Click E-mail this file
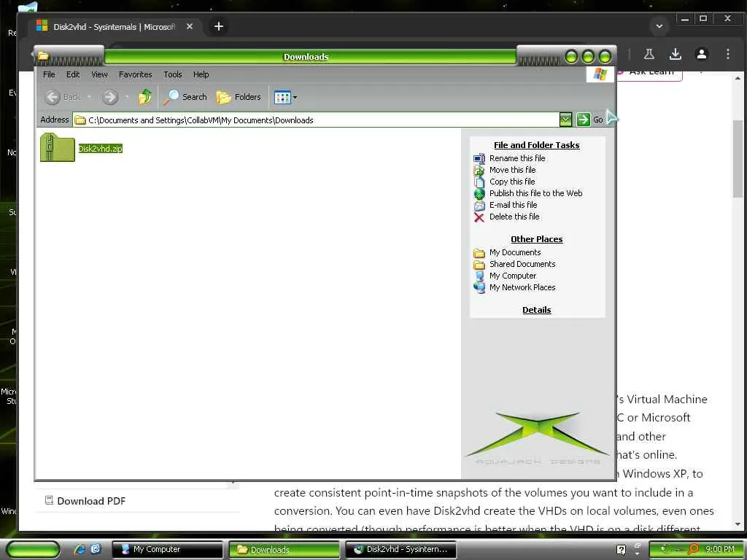747x560 pixels. 513,205
